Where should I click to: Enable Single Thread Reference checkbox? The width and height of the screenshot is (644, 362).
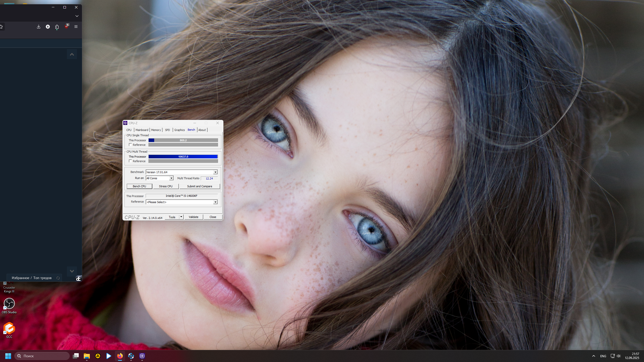(x=130, y=145)
